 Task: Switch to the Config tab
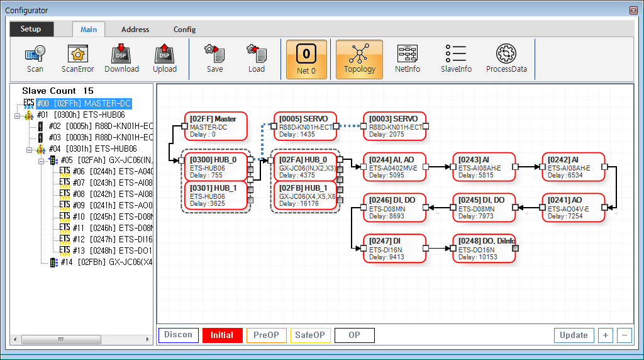click(x=184, y=30)
